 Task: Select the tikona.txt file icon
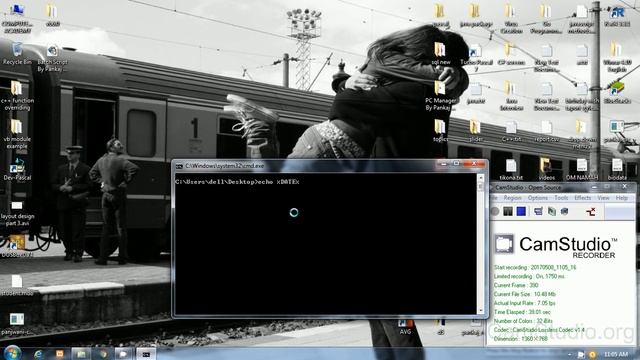click(x=511, y=169)
